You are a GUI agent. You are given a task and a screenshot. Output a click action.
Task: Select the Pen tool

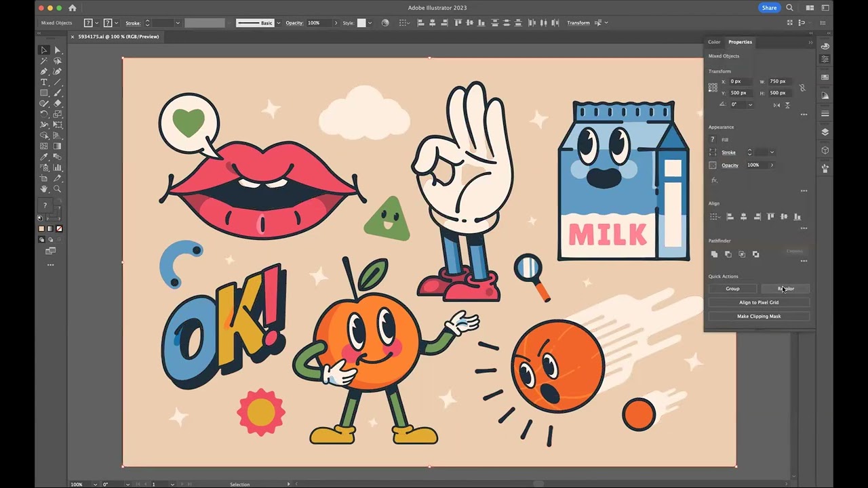click(44, 71)
